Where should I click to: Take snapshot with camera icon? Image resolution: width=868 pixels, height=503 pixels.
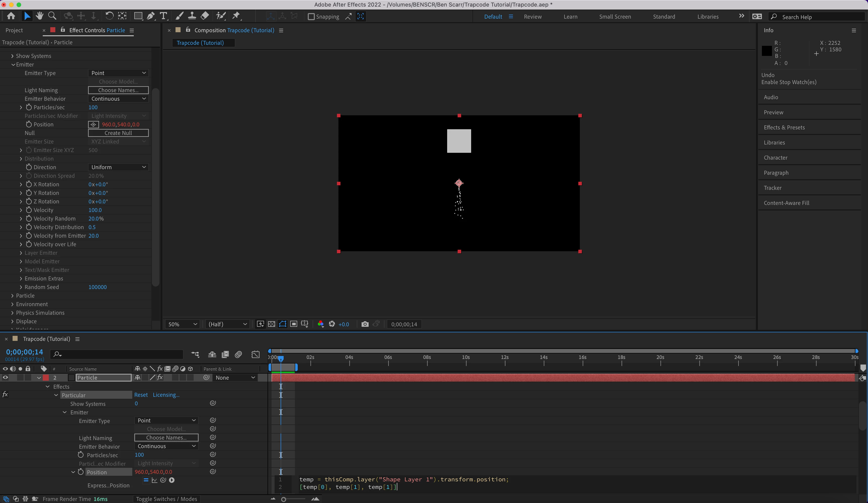[365, 324]
